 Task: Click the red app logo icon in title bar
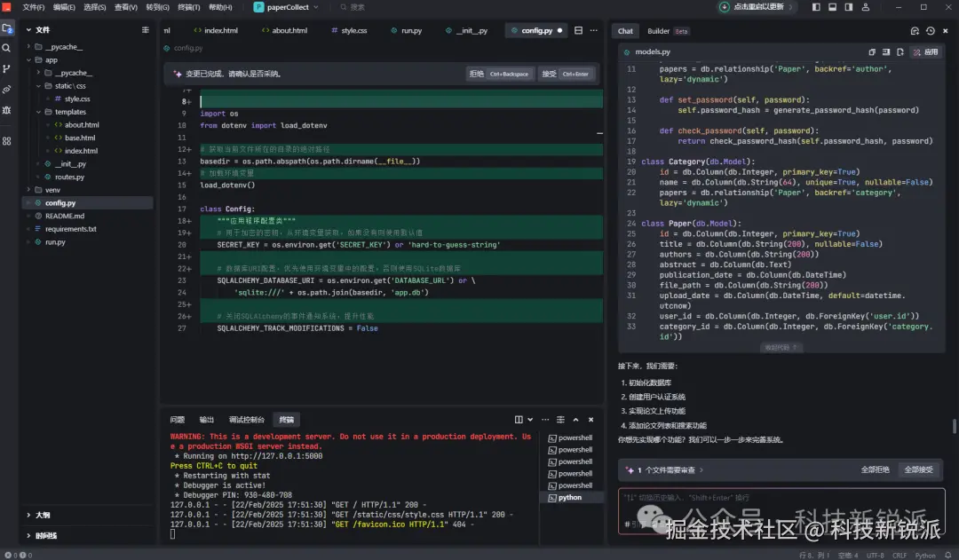pyautogui.click(x=7, y=7)
